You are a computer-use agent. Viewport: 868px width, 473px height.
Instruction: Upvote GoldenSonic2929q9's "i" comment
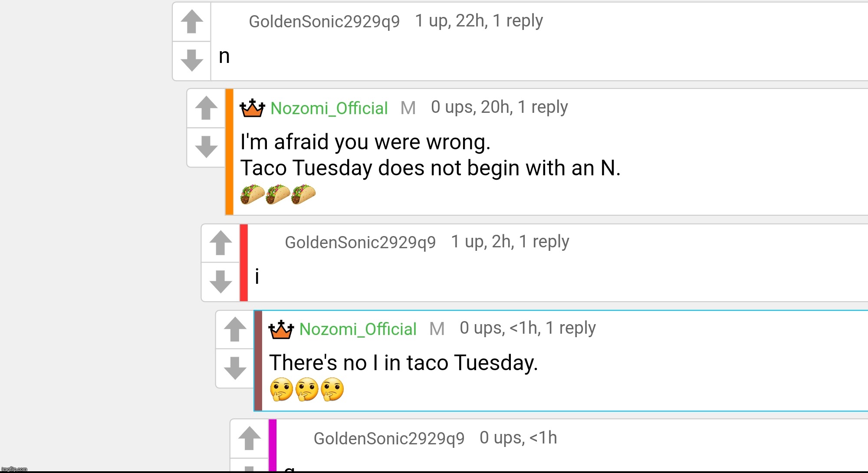(x=220, y=243)
